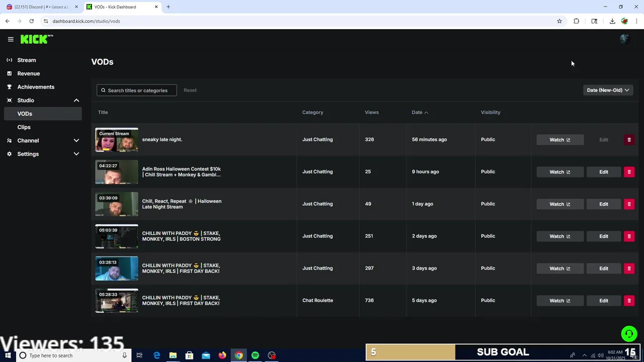Open Windows Task View
This screenshot has height=362, width=644.
click(139, 355)
